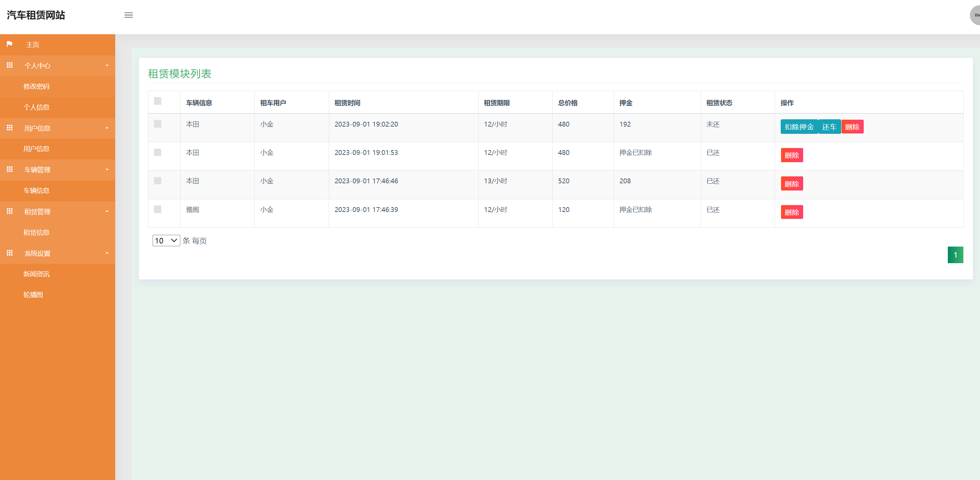Viewport: 980px width, 480px height.
Task: Toggle the hamburger sidebar menu icon
Action: pos(129,15)
